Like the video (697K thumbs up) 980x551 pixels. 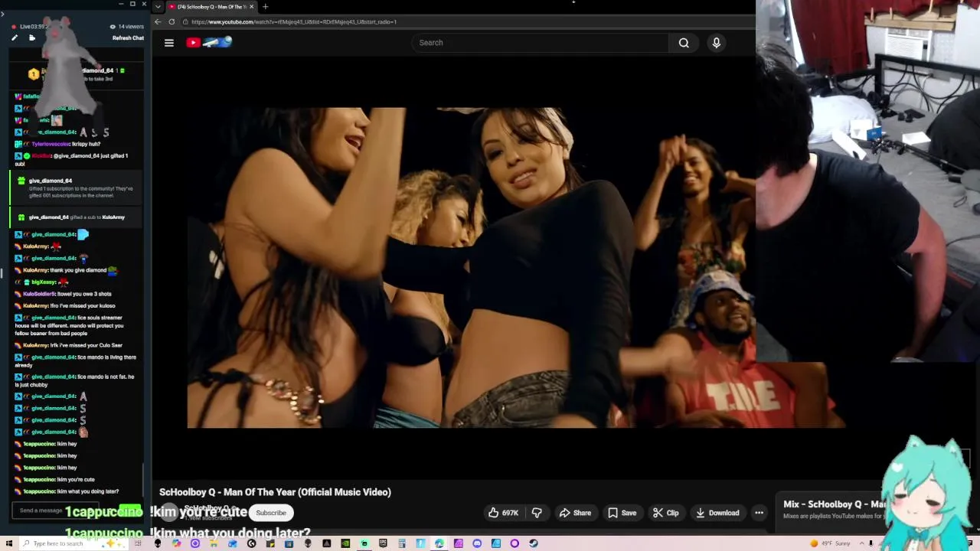(x=503, y=513)
